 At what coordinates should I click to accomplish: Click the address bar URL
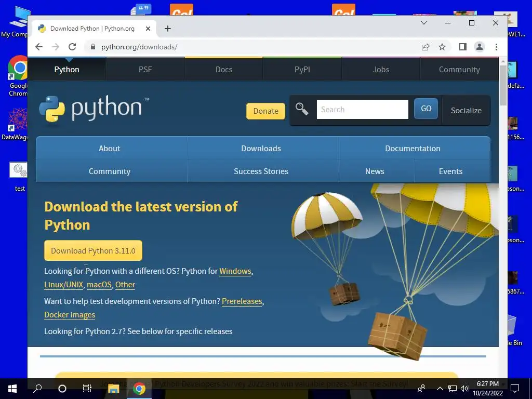pyautogui.click(x=139, y=47)
